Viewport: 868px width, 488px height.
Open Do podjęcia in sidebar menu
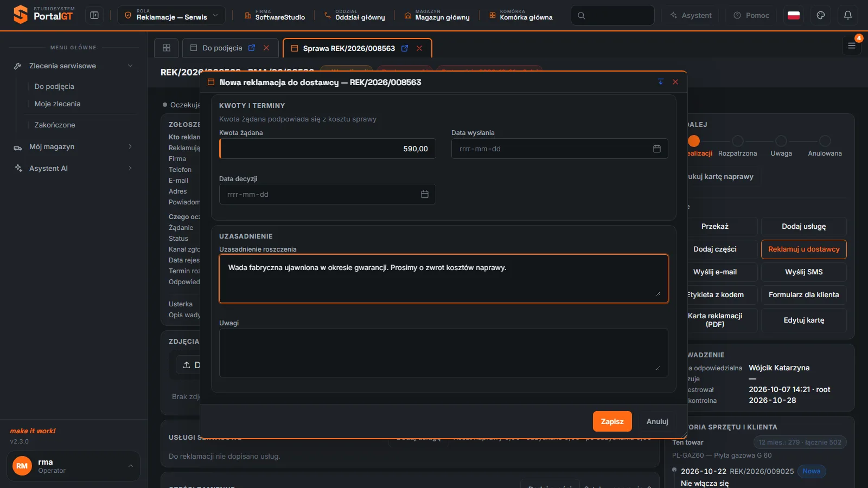[x=54, y=86]
